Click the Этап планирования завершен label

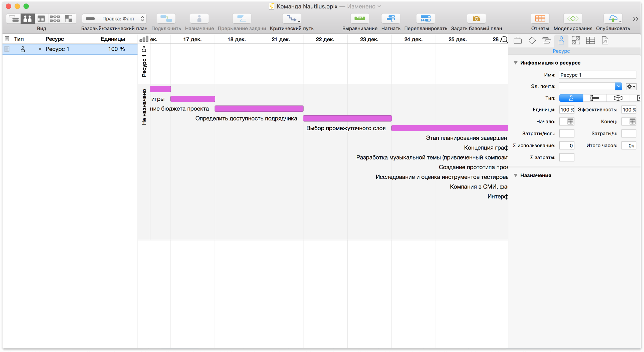[x=466, y=138]
